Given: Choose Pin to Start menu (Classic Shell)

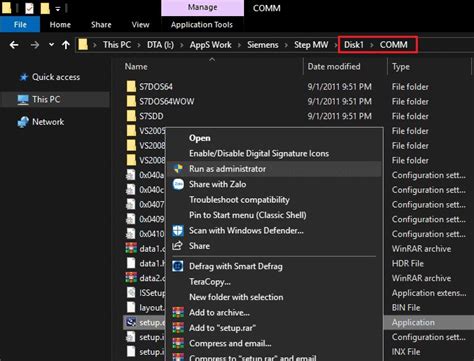Looking at the screenshot, I should pos(248,215).
